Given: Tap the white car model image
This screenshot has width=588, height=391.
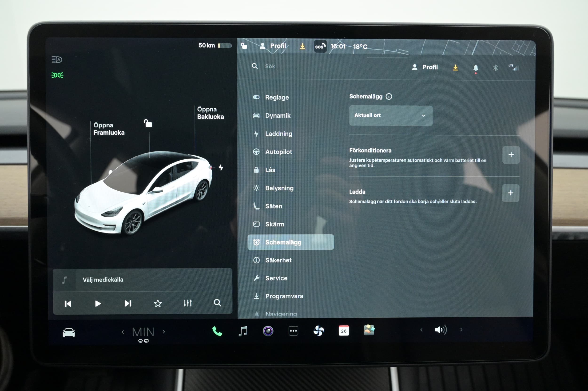Looking at the screenshot, I should pyautogui.click(x=143, y=193).
